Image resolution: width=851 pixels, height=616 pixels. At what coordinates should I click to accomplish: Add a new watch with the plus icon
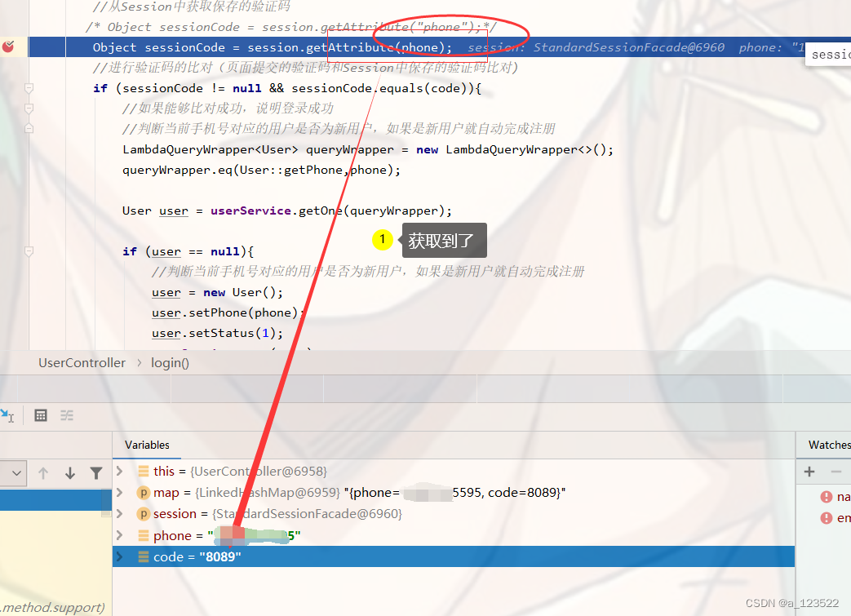[x=809, y=472]
